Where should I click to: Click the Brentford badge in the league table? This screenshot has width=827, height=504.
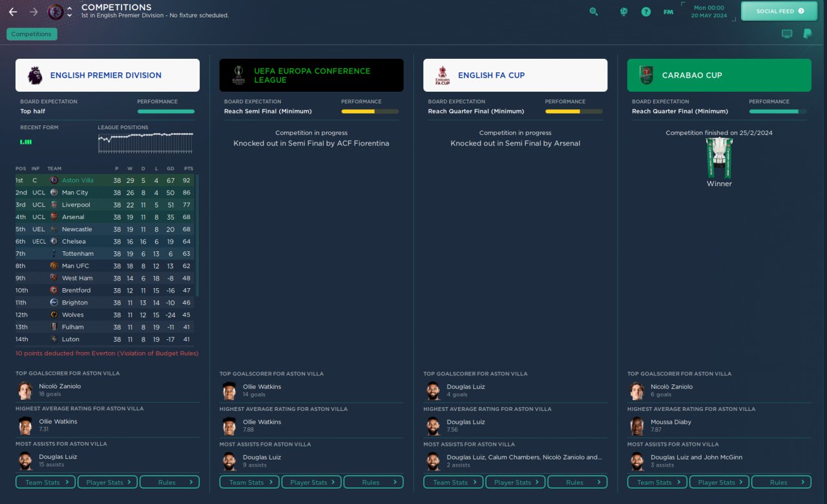coord(54,290)
